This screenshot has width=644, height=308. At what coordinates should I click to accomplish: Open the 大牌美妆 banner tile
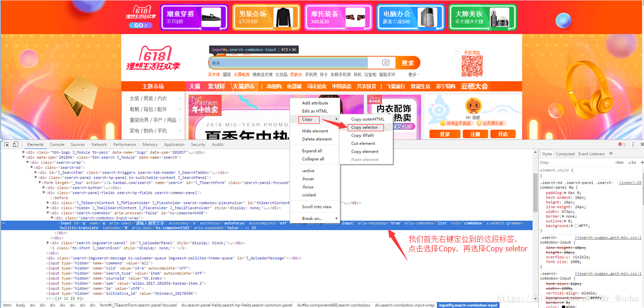coord(482,17)
